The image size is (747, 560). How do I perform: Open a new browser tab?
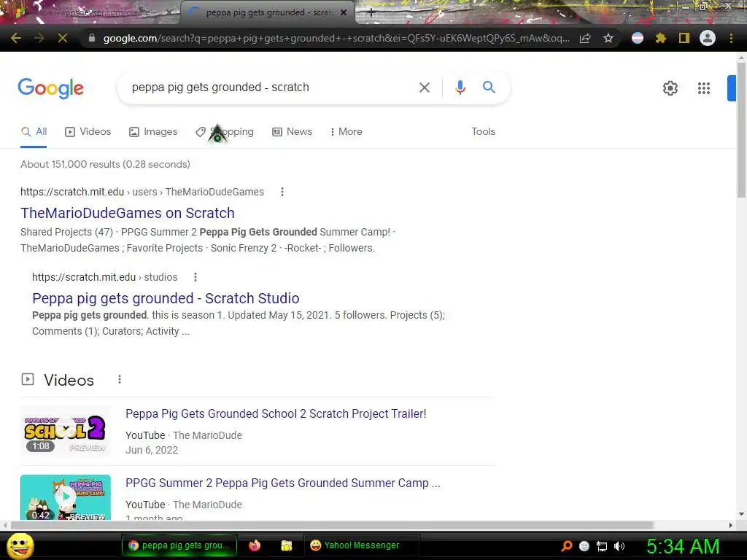point(371,13)
